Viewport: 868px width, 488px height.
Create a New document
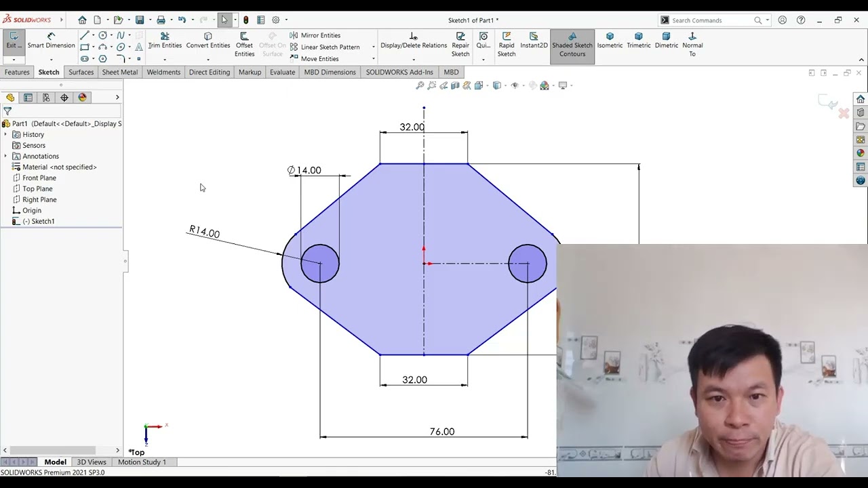click(97, 20)
